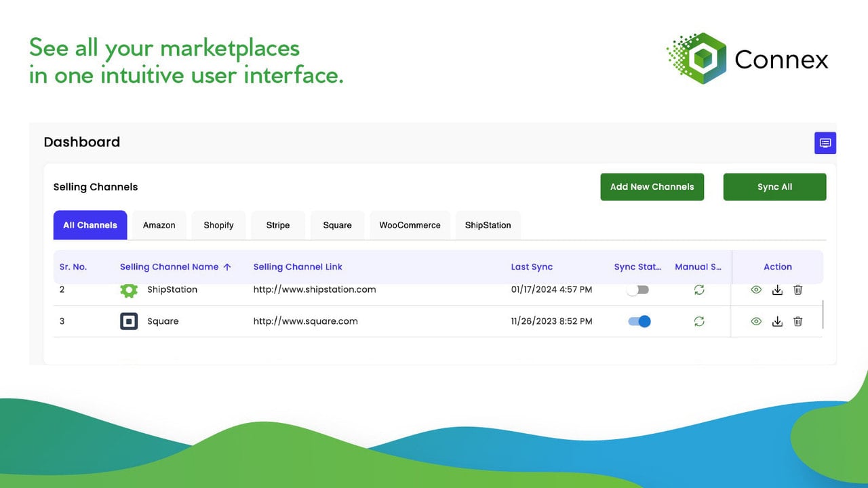Delete the Square channel with trash icon
This screenshot has height=488, width=868.
pos(797,321)
